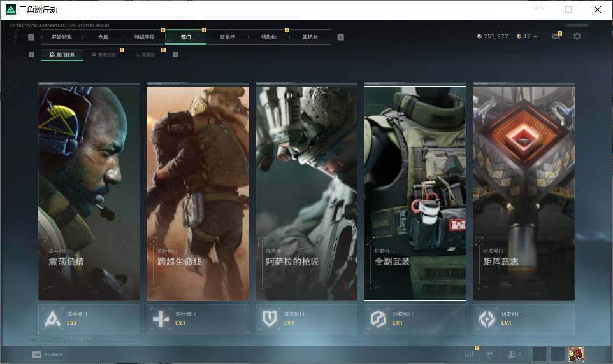Select the 部门任务 sub-tab

(x=62, y=55)
